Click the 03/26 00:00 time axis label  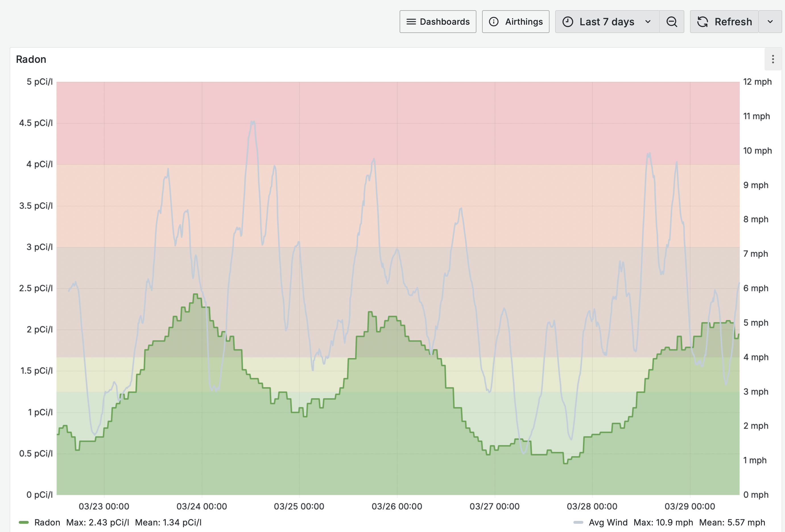pyautogui.click(x=397, y=506)
